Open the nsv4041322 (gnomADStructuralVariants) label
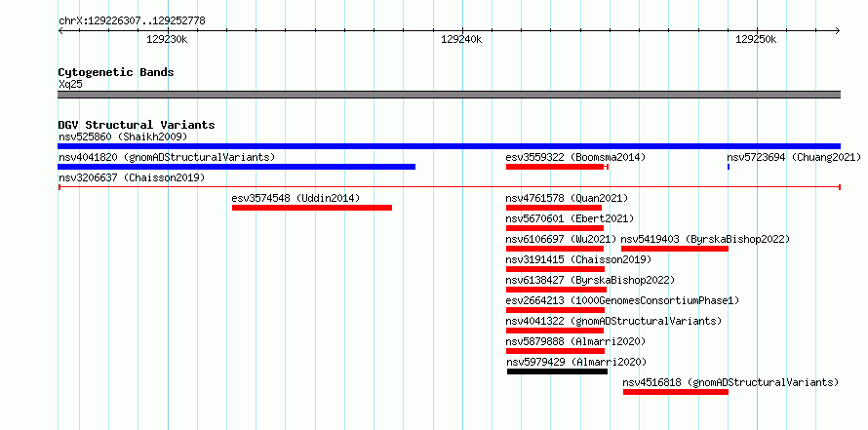The height and width of the screenshot is (430, 868). [613, 321]
